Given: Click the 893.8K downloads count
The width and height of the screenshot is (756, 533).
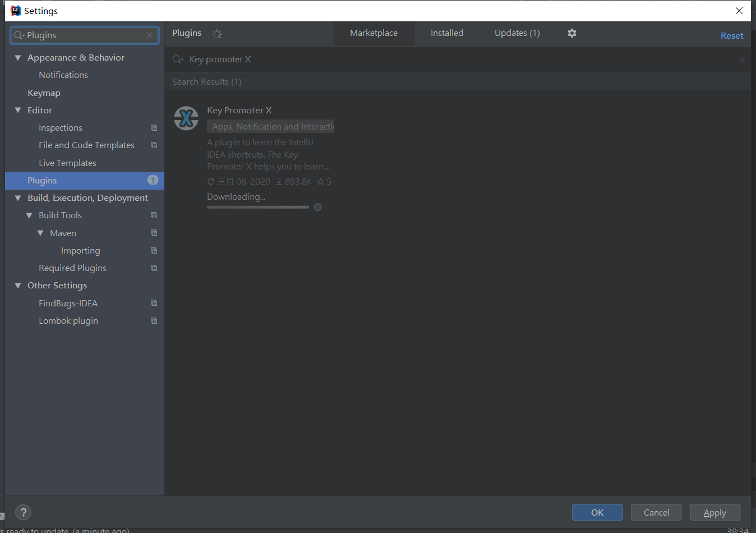Looking at the screenshot, I should pos(293,182).
